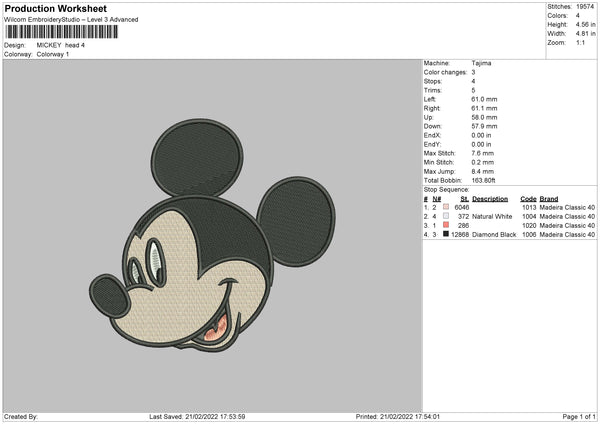Click the Max Stitch value '7.6 mm'
This screenshot has height=424, width=600.
tap(483, 153)
